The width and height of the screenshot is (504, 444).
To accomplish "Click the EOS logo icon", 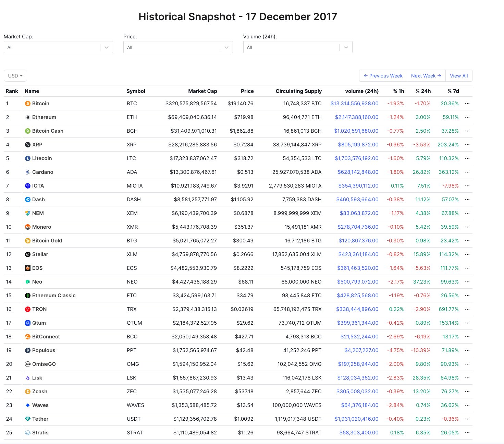I will (x=28, y=268).
